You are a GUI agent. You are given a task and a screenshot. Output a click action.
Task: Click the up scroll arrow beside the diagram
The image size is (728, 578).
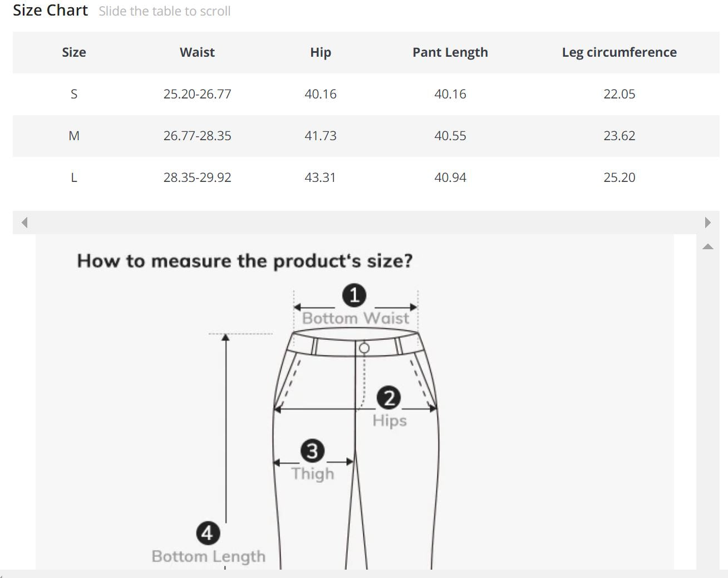click(x=707, y=246)
